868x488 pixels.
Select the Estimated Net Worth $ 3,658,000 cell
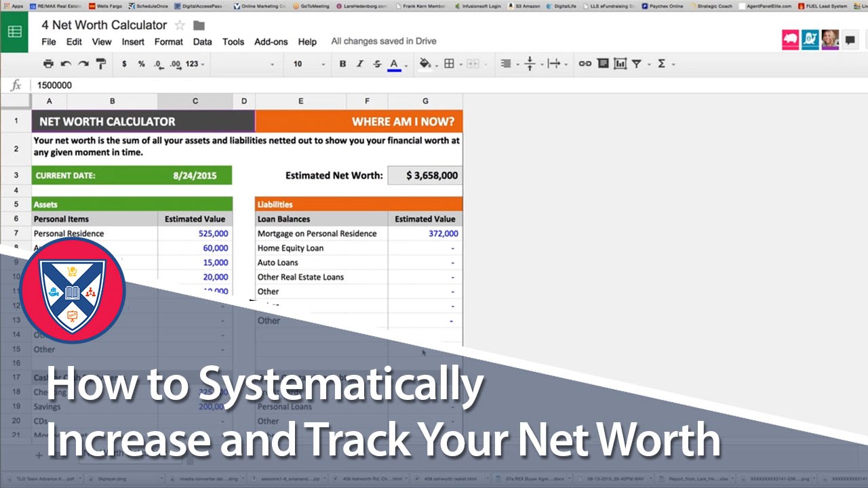(425, 175)
